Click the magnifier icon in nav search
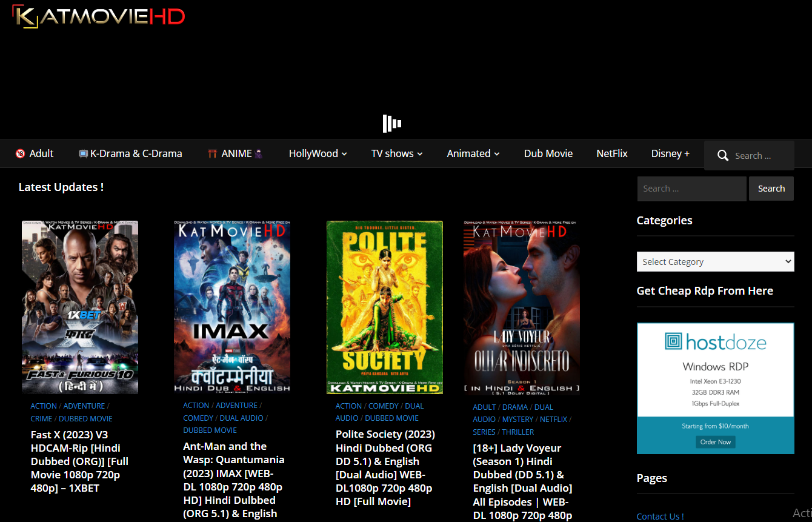 coord(722,156)
